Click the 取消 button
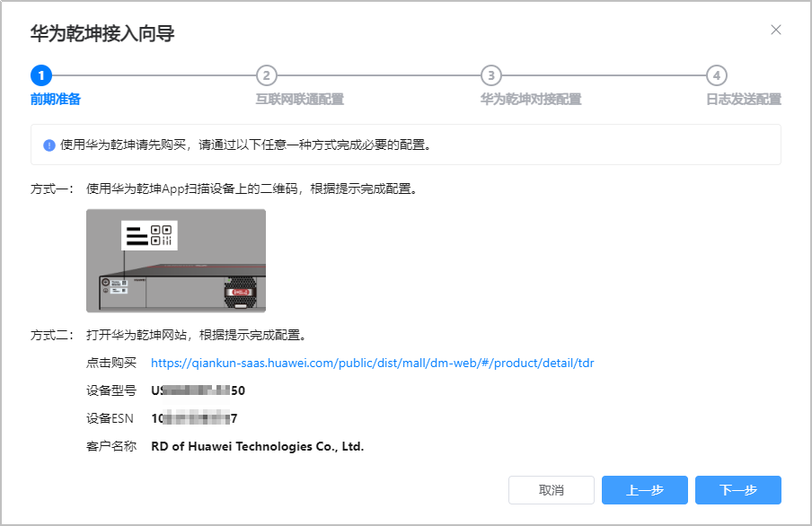The width and height of the screenshot is (812, 526). point(551,490)
